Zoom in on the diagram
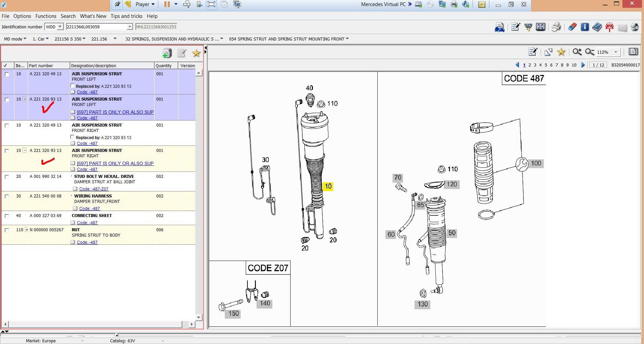This screenshot has height=344, width=644. (x=577, y=52)
